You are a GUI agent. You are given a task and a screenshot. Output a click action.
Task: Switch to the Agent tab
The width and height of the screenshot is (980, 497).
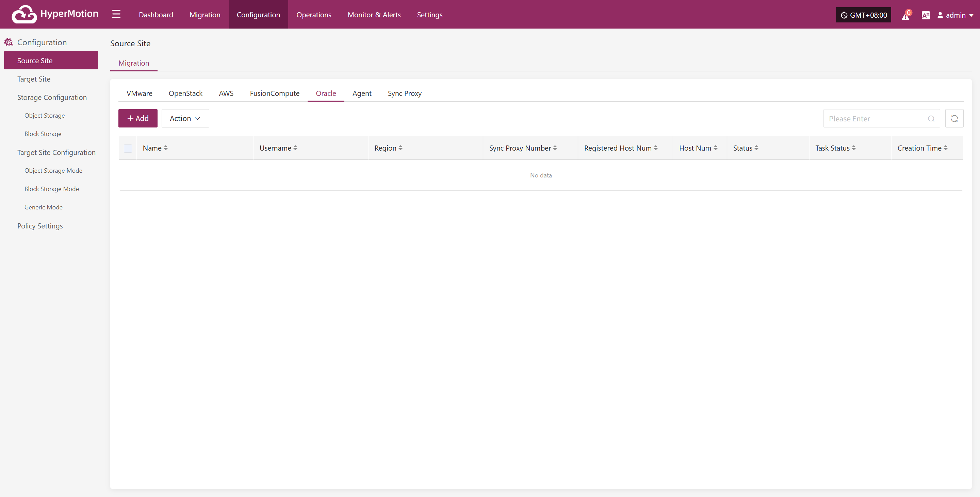tap(362, 93)
